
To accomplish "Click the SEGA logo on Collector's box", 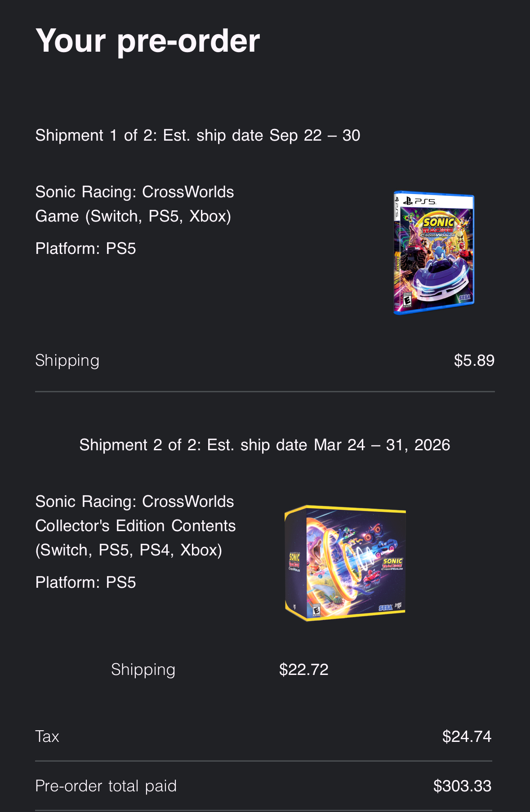I will 386,608.
